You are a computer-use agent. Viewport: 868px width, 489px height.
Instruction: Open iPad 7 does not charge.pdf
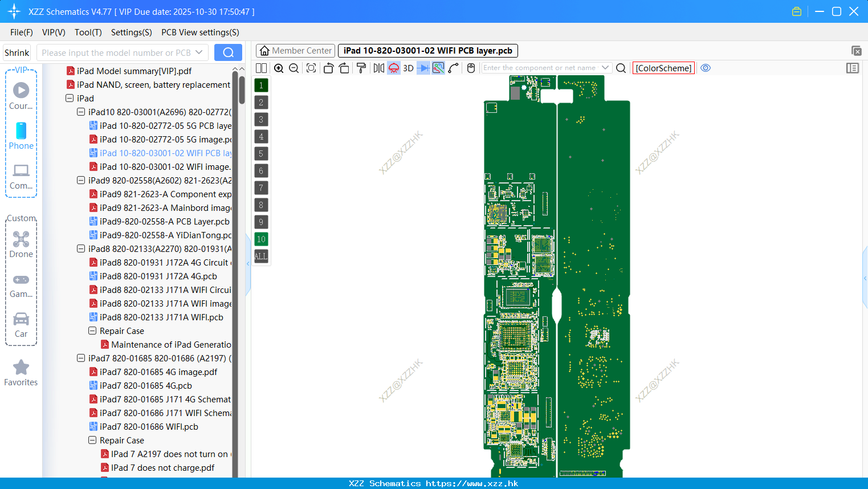click(163, 467)
